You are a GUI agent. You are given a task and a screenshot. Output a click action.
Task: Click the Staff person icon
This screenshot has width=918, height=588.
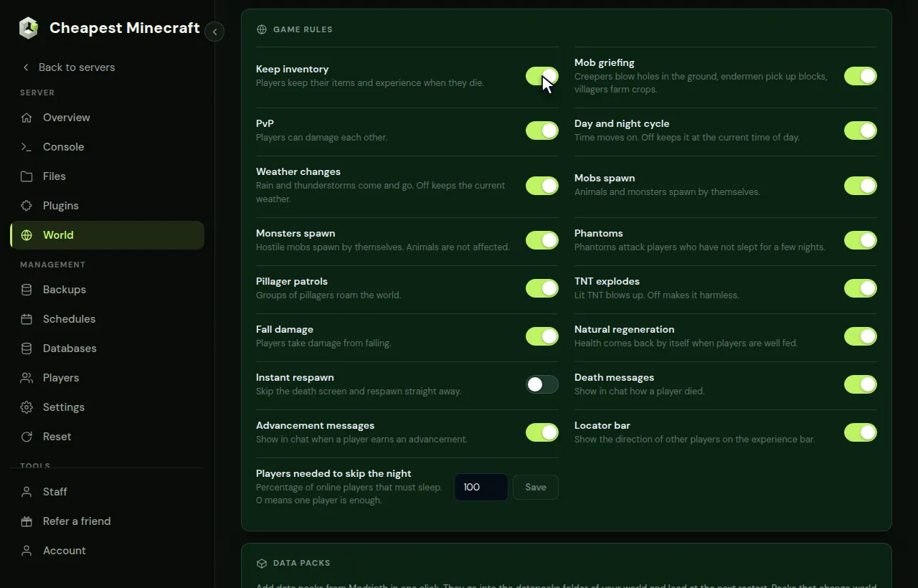pos(27,492)
